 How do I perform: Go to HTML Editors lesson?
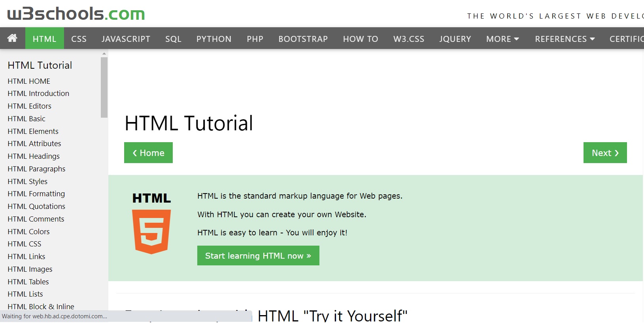pyautogui.click(x=30, y=106)
